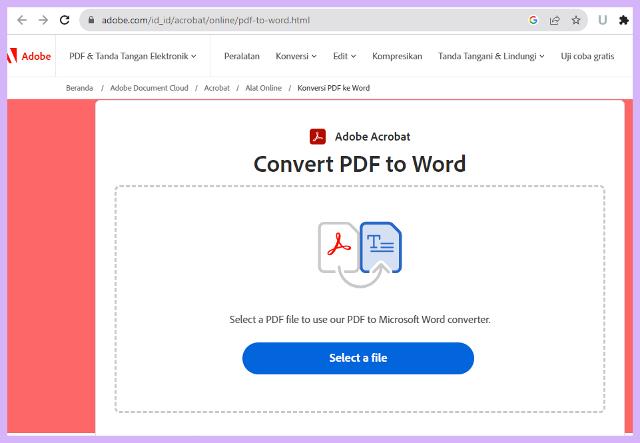Open the extensions puzzle icon
This screenshot has height=443, width=640.
624,20
